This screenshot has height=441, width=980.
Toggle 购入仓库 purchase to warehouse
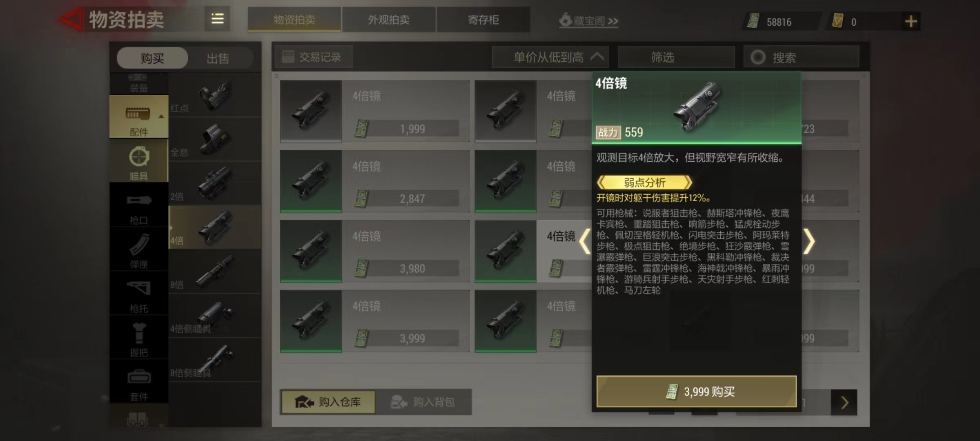click(328, 402)
